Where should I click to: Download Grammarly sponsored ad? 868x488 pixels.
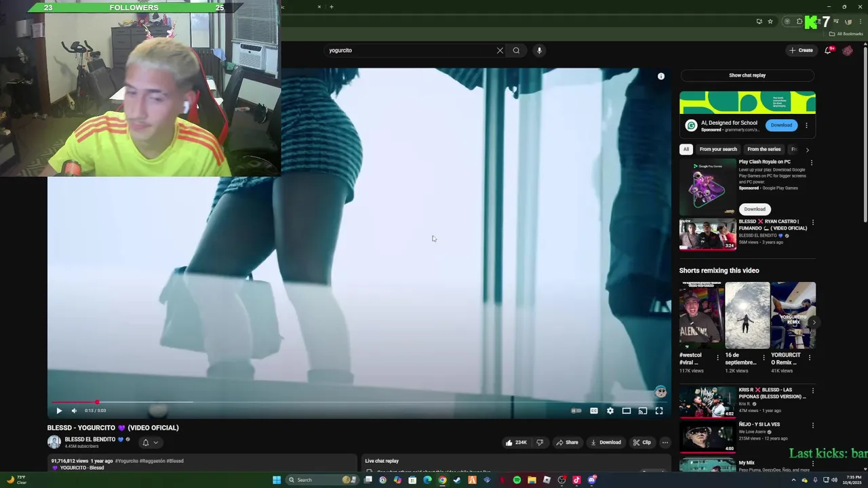781,125
